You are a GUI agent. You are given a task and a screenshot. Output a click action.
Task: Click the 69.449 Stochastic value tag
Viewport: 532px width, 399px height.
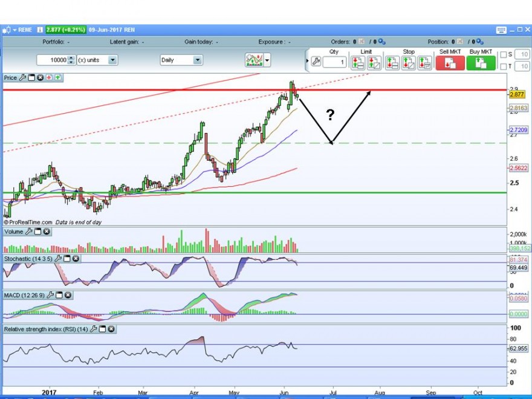pyautogui.click(x=519, y=268)
